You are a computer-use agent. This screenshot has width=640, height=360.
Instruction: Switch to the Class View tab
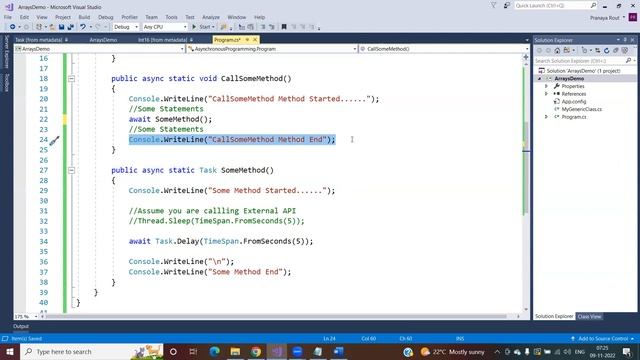(x=589, y=316)
